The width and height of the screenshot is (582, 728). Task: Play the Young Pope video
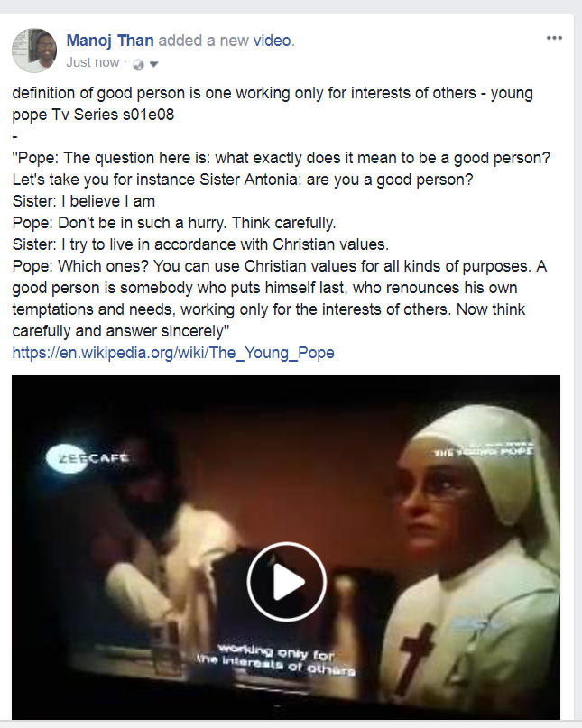point(287,581)
